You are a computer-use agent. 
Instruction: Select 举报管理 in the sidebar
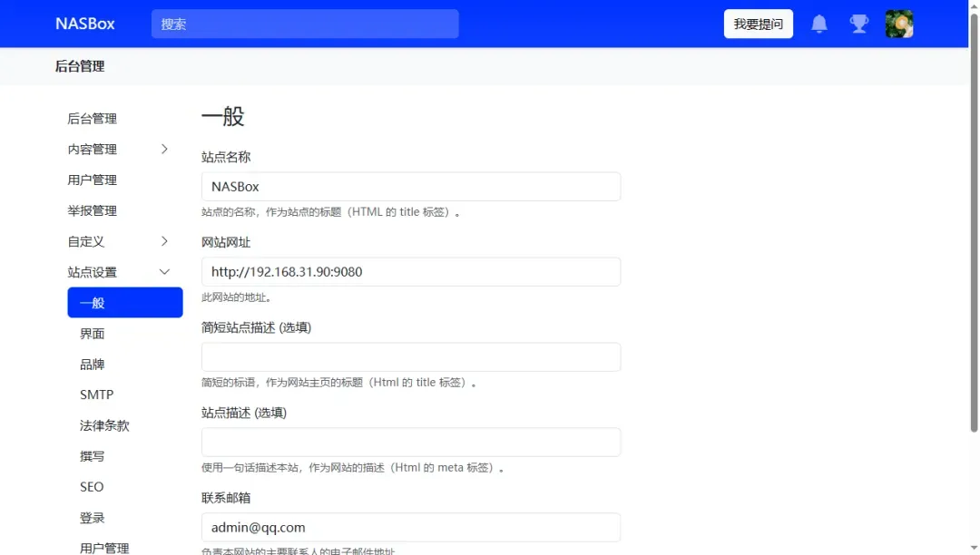(x=92, y=210)
